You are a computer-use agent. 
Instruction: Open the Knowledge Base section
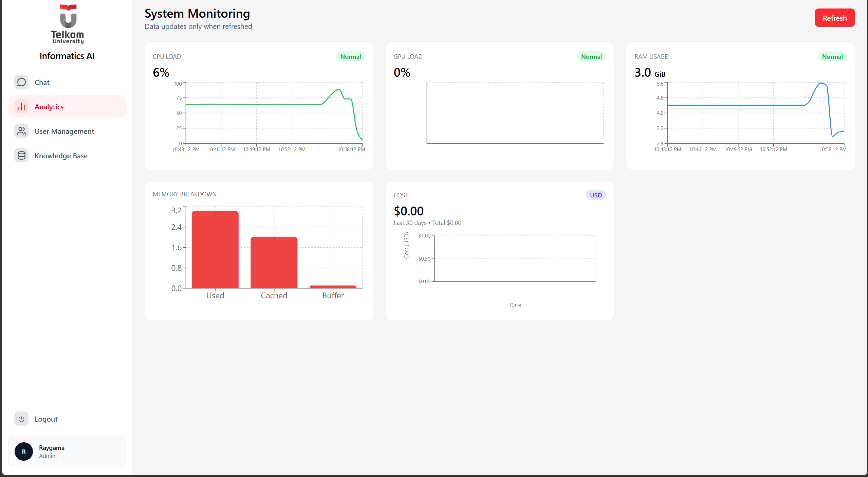click(67, 156)
